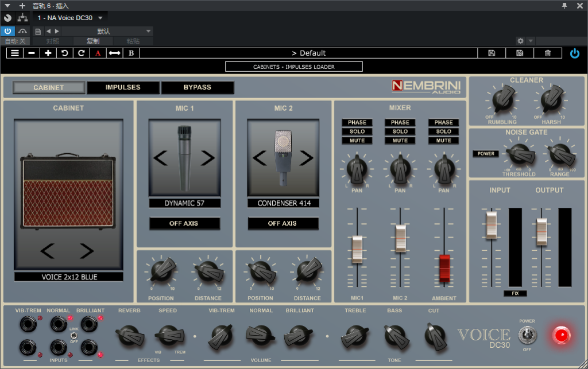Image resolution: width=588 pixels, height=369 pixels.
Task: Click the minus icon in plugin toolbar
Action: pos(32,53)
